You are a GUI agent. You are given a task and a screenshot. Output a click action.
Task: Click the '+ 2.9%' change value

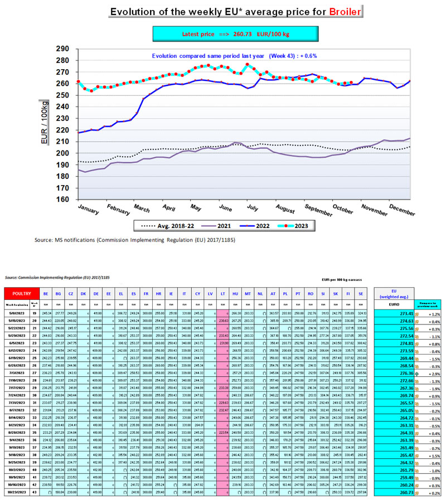pos(434,374)
